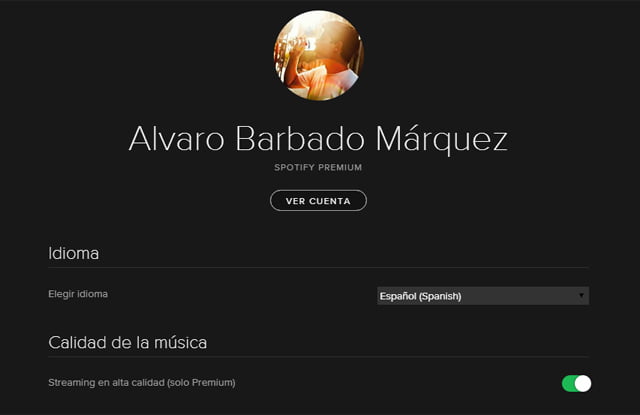640x415 pixels.
Task: Click the Elegir idioma label
Action: [x=78, y=294]
